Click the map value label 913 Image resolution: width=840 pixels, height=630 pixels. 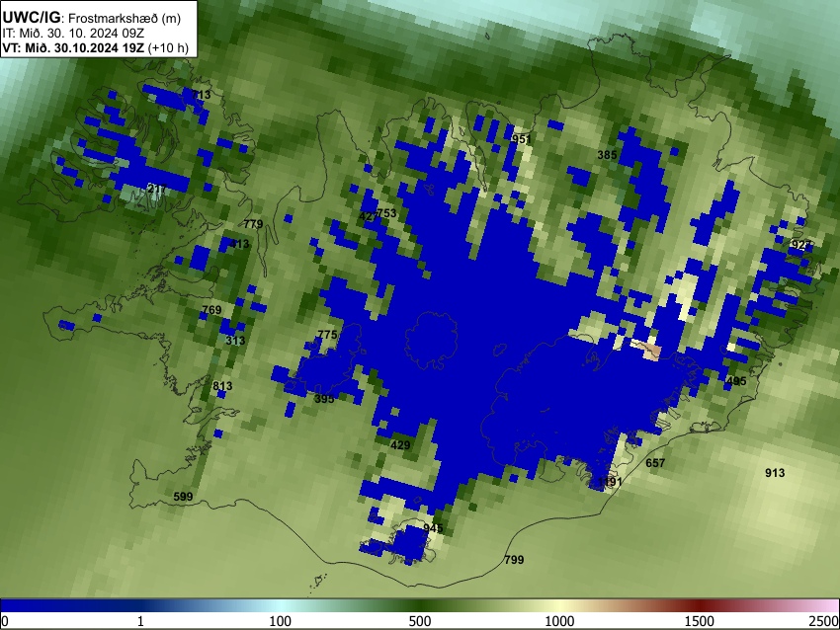tap(775, 473)
